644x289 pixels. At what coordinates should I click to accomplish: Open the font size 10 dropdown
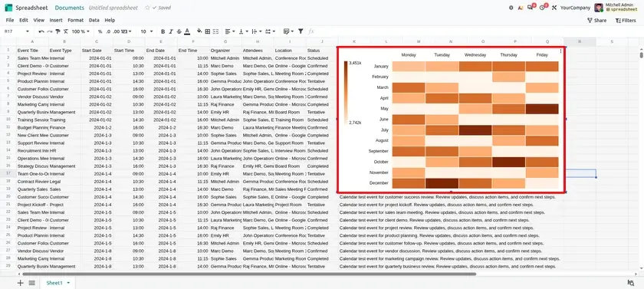[x=146, y=31]
